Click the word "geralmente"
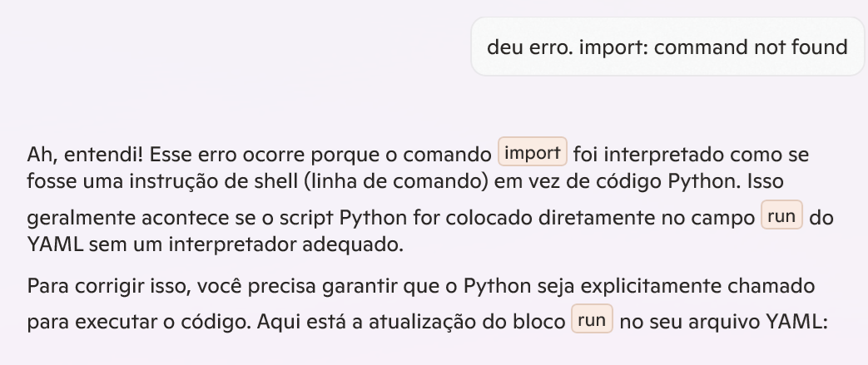The image size is (868, 365). (73, 219)
